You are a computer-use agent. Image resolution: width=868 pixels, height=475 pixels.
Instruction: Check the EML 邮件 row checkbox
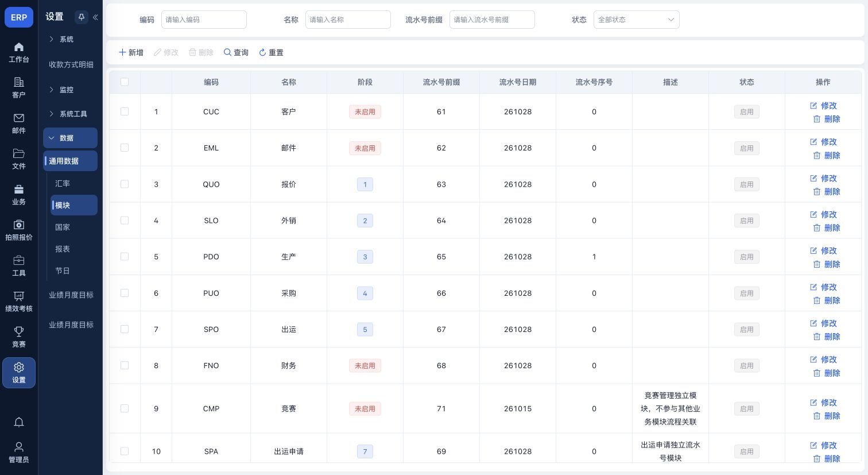125,148
